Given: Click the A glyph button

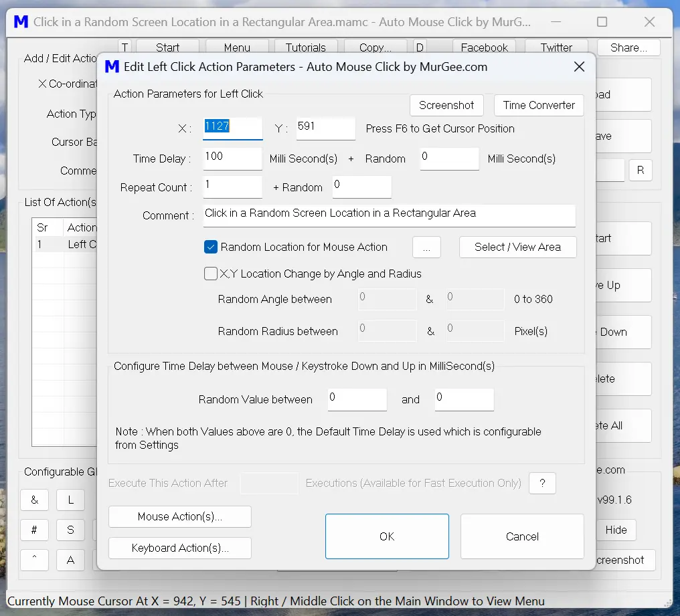Looking at the screenshot, I should click(70, 560).
